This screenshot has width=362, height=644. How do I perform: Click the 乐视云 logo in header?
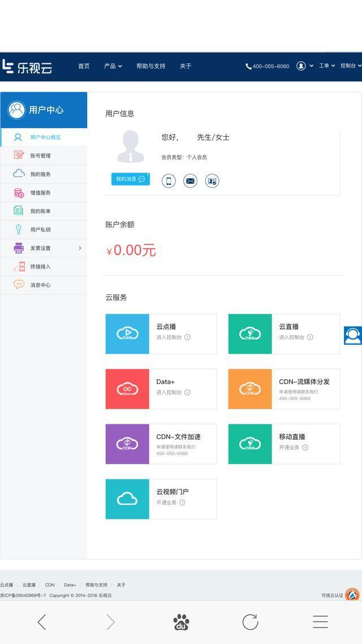coord(27,67)
